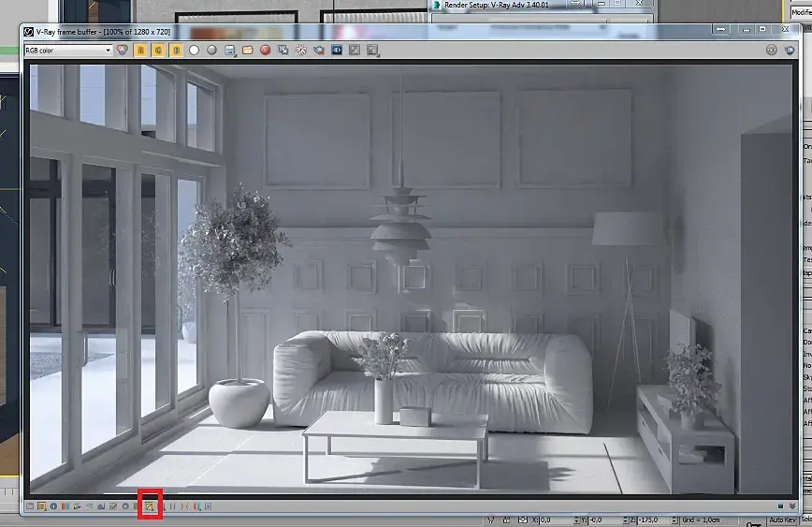Viewport: 812px width, 527px height.
Task: Clear the frame buffer with red X icon
Action: (x=265, y=51)
